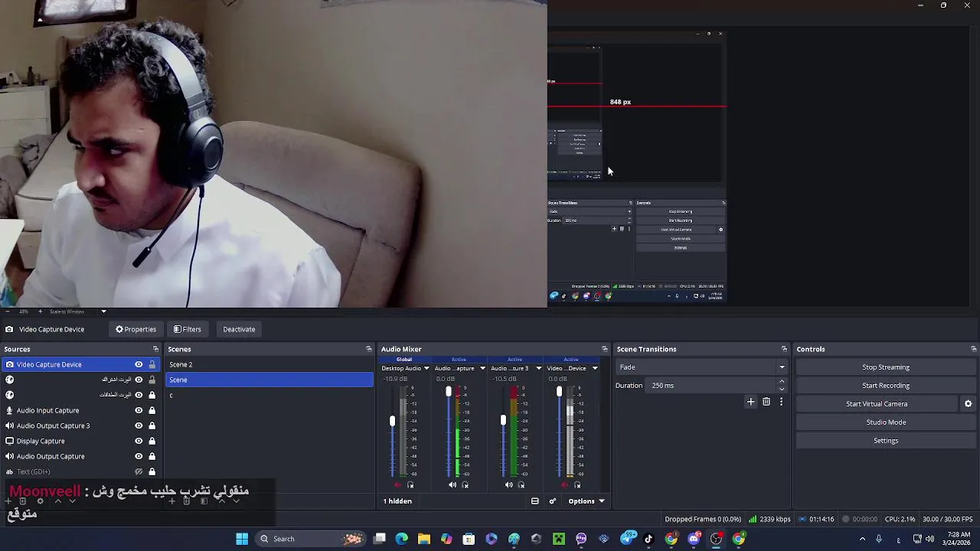Open transition properties three-dot menu
Image resolution: width=980 pixels, height=551 pixels.
coord(781,402)
